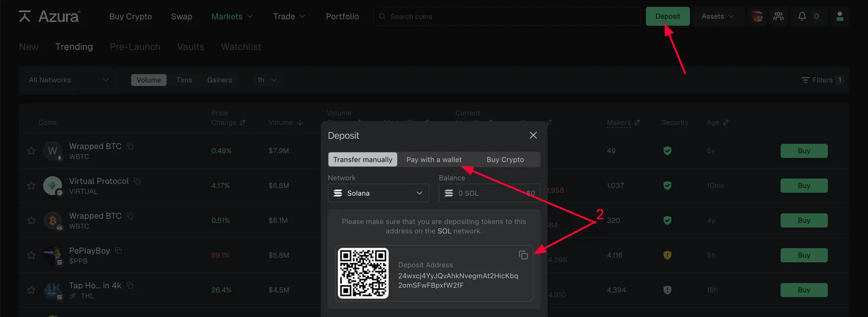Select the Buy Crypto tab in the Deposit dialog
The width and height of the screenshot is (868, 317).
click(505, 159)
